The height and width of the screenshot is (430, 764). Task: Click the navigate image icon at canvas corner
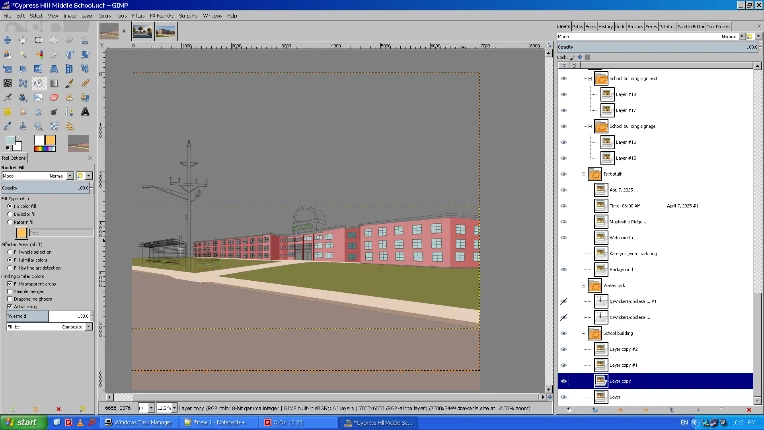point(550,397)
